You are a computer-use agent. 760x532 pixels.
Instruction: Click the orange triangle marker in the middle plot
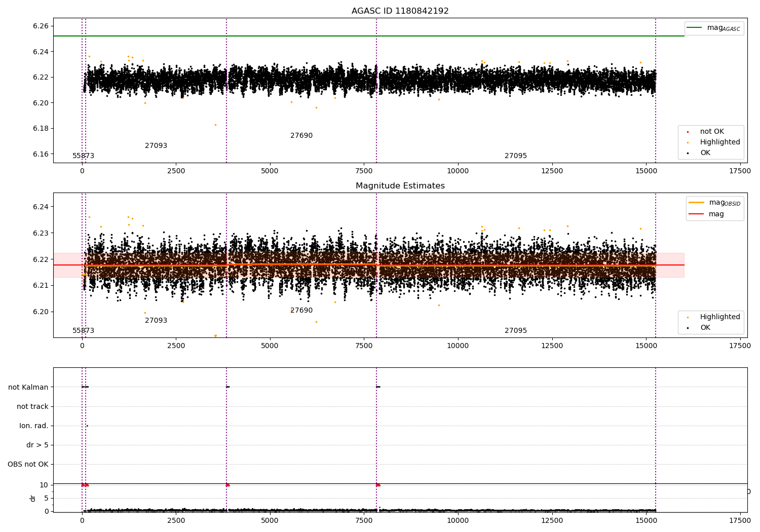tap(215, 336)
